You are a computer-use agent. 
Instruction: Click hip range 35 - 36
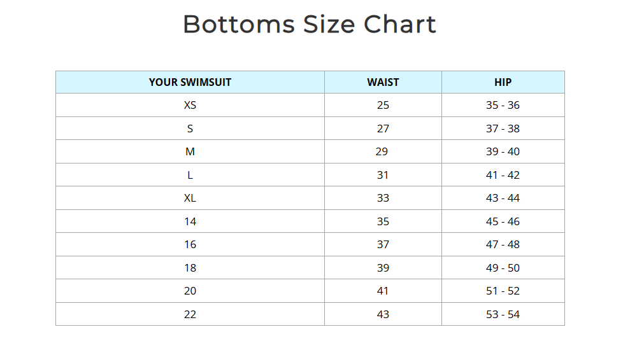(x=503, y=106)
